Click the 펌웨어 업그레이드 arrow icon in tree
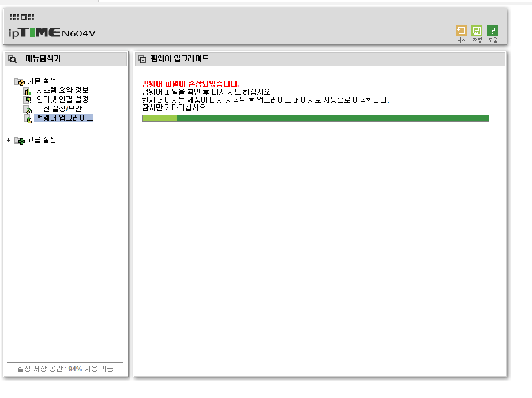The width and height of the screenshot is (532, 398). [28, 118]
